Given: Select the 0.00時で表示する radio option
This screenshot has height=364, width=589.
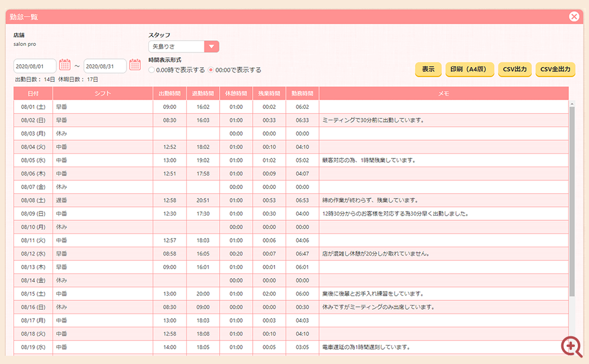Looking at the screenshot, I should pos(151,70).
